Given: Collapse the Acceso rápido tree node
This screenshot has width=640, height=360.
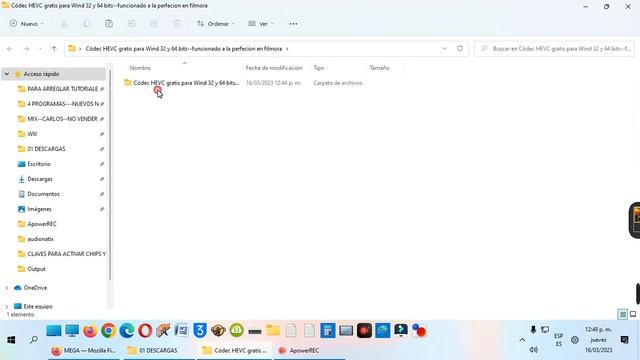Looking at the screenshot, I should pyautogui.click(x=7, y=74).
